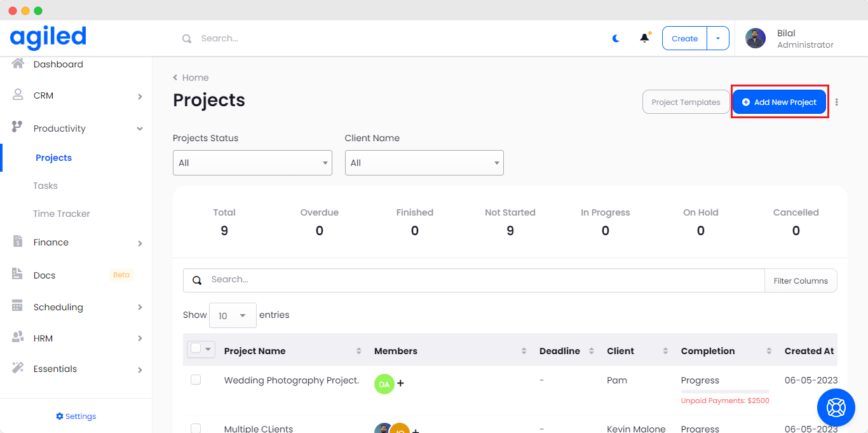Click the Scheduling calendar icon
Image resolution: width=868 pixels, height=433 pixels.
tap(18, 306)
